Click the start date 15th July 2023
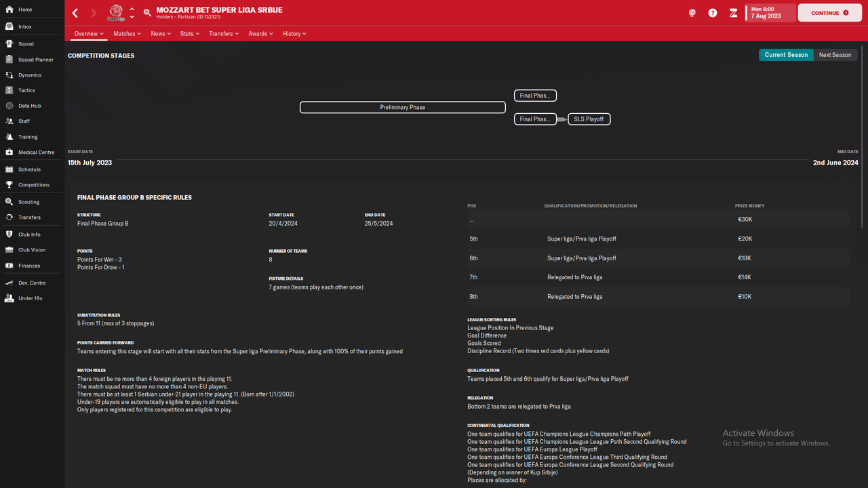Viewport: 868px width, 488px height. [90, 163]
